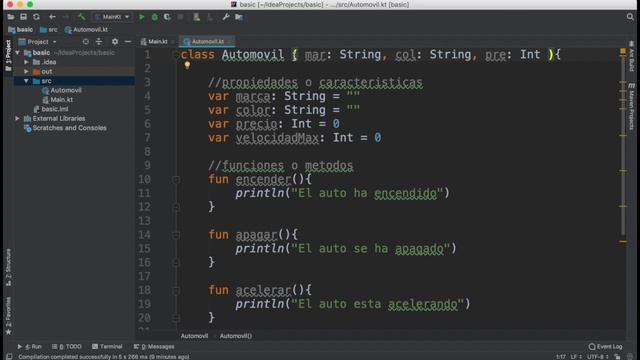Click the Stop process toolbar icon
640x360 pixels.
[180, 17]
